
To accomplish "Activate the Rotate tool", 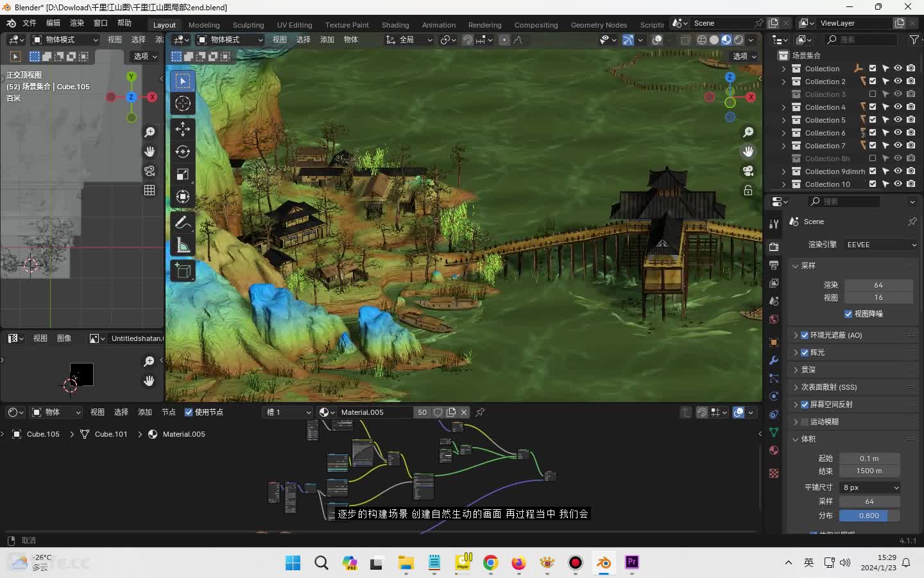I will point(183,152).
